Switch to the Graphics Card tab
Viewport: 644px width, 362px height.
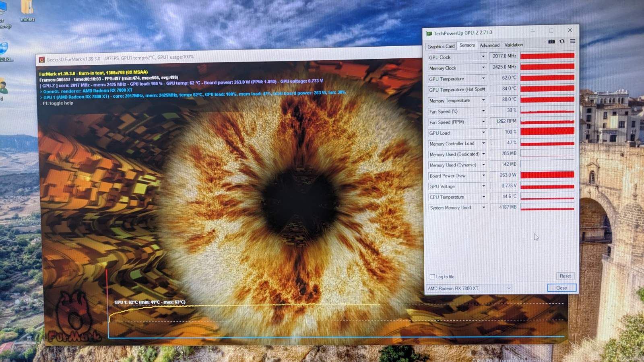tap(441, 46)
